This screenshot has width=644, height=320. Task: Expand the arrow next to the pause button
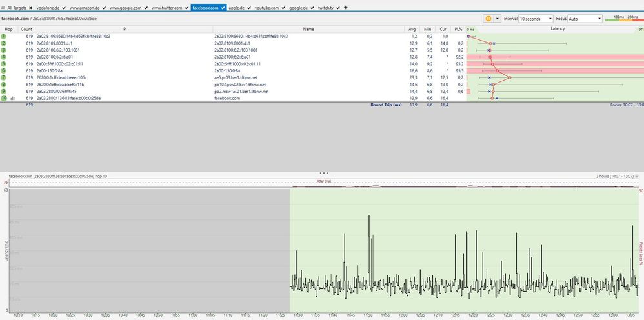(x=498, y=19)
